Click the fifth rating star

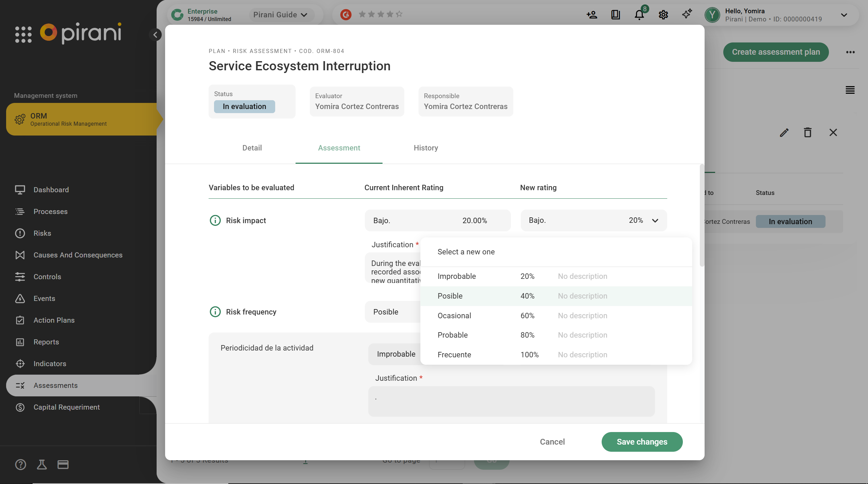pyautogui.click(x=399, y=14)
